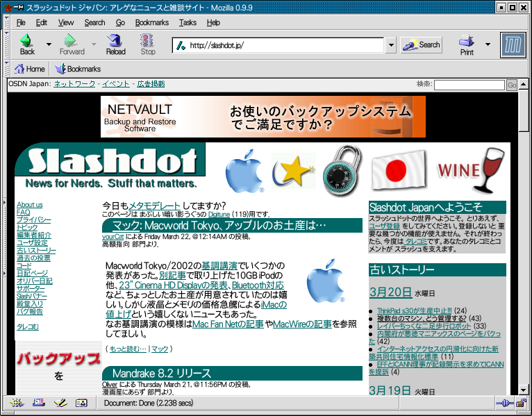
Task: Open the Forward button history dropdown
Action: coord(94,44)
